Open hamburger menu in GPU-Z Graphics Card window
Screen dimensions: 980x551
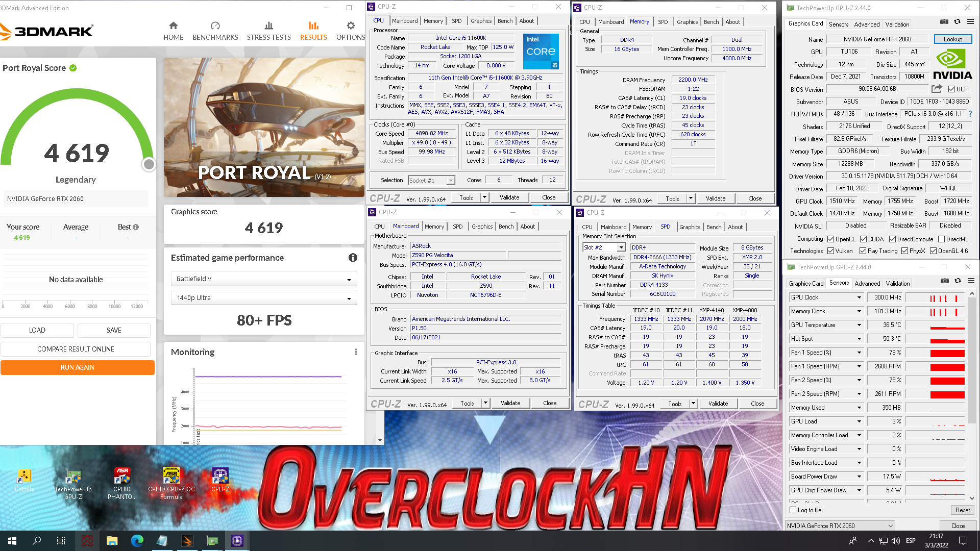[970, 21]
